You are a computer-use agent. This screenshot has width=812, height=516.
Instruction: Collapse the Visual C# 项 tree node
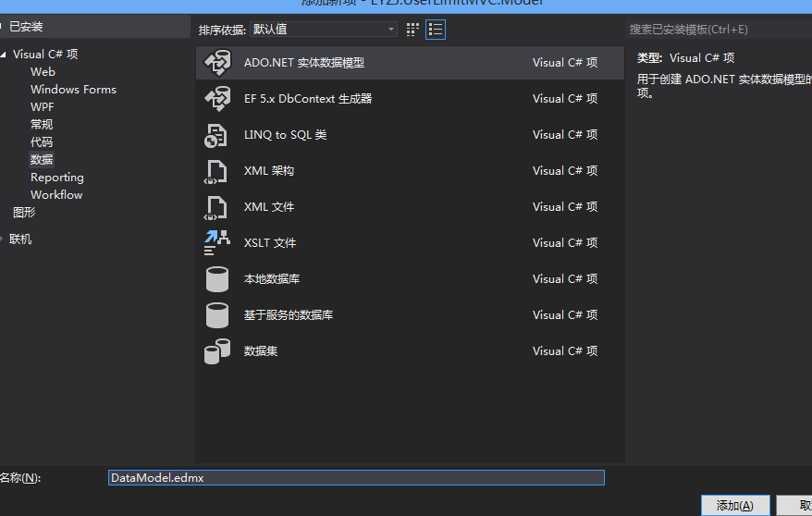tap(4, 55)
